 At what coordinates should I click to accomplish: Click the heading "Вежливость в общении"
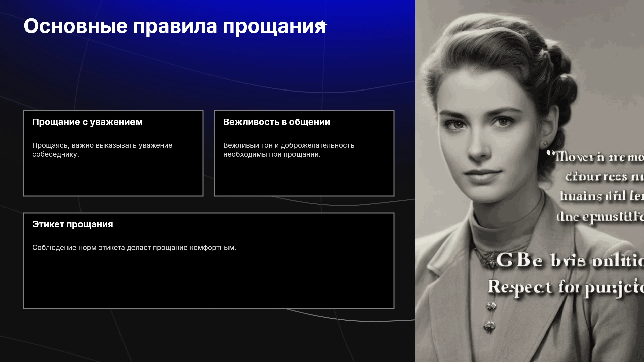(277, 122)
